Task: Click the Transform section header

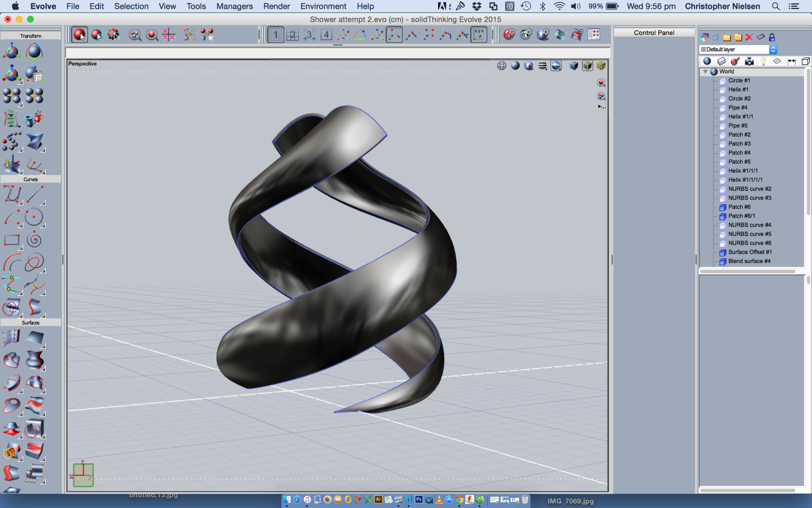Action: point(31,36)
